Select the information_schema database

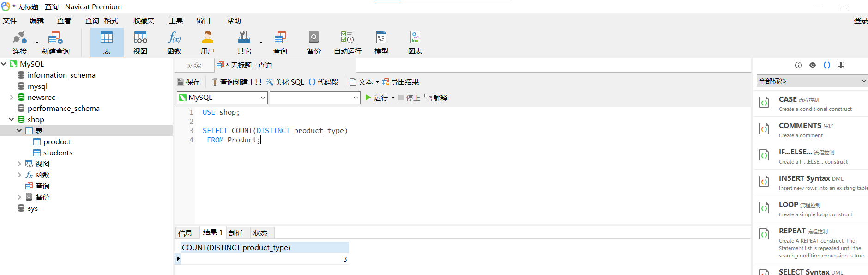coord(61,75)
